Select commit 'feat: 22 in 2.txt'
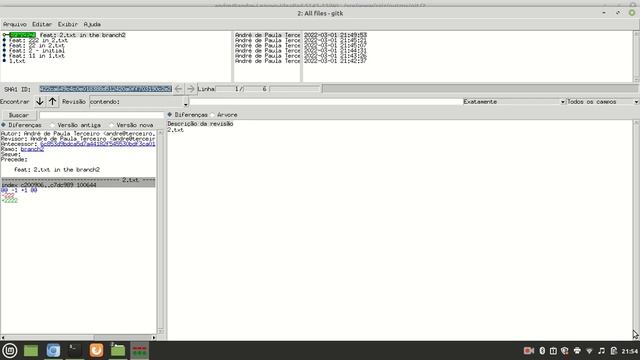Screen dimensions: 640x360 (37, 46)
